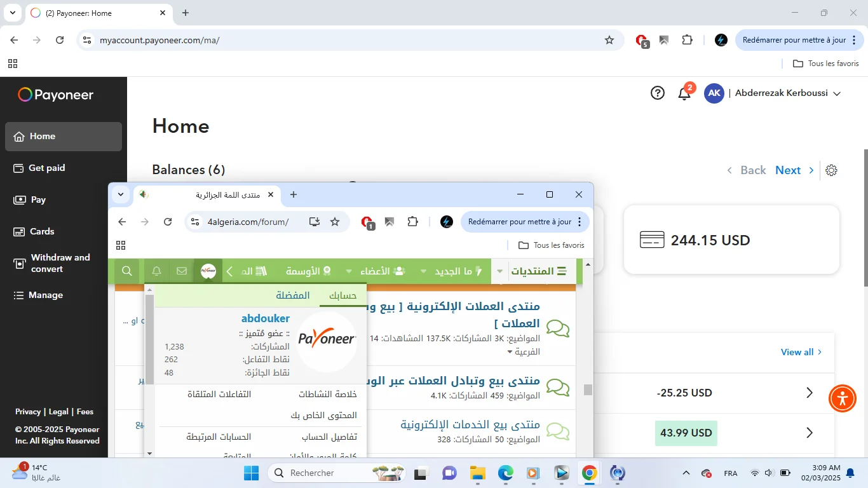Expand the -25.25 USD transaction chevron
Screen dimensions: 868x488
(810, 393)
